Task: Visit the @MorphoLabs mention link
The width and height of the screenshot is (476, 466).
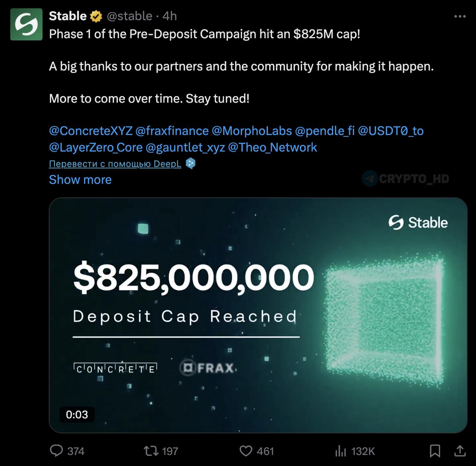Action: tap(252, 131)
